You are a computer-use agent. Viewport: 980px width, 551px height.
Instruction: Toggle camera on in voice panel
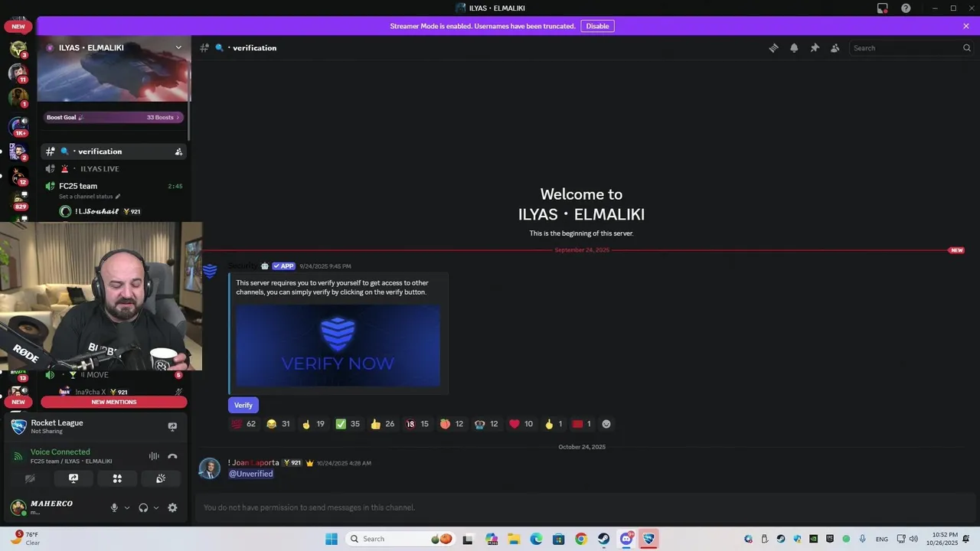(x=30, y=478)
